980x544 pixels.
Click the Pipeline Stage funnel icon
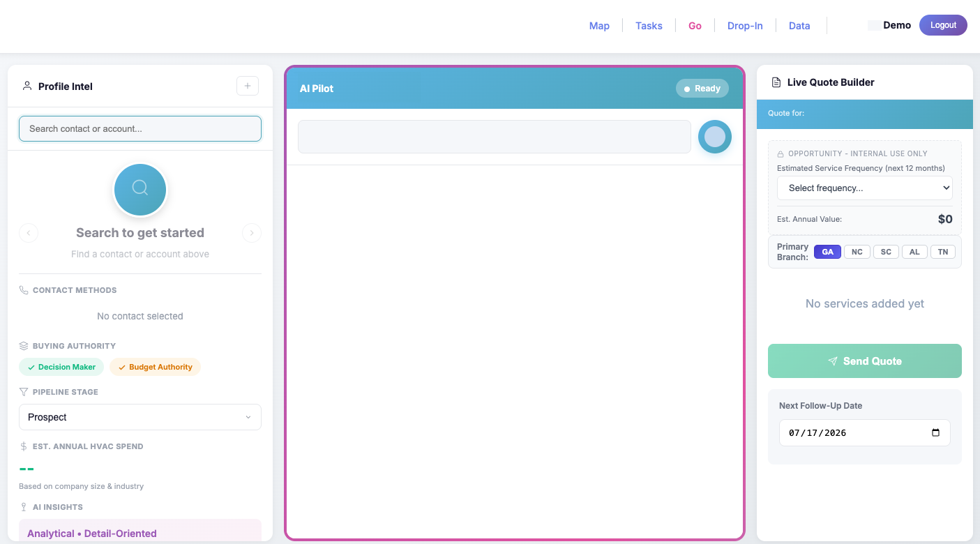click(x=24, y=392)
